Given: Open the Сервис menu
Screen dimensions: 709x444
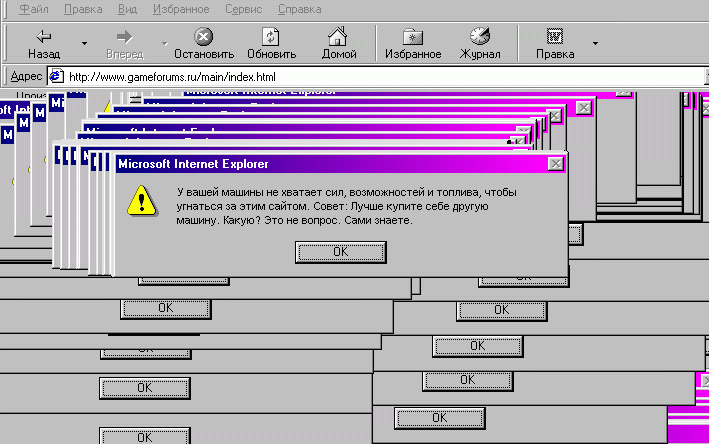Looking at the screenshot, I should coord(243,8).
